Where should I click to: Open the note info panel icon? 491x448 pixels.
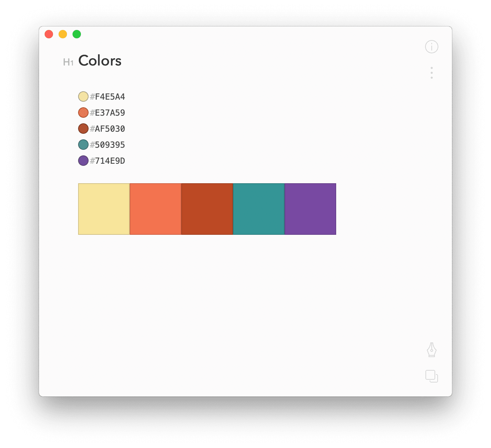(x=431, y=47)
